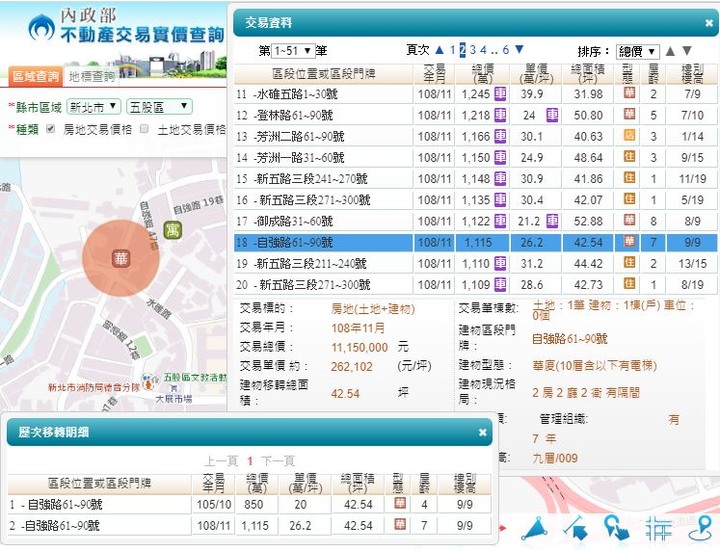Close the 歷次移轉明細 panel
Screen dimensions: 720x551
point(482,432)
